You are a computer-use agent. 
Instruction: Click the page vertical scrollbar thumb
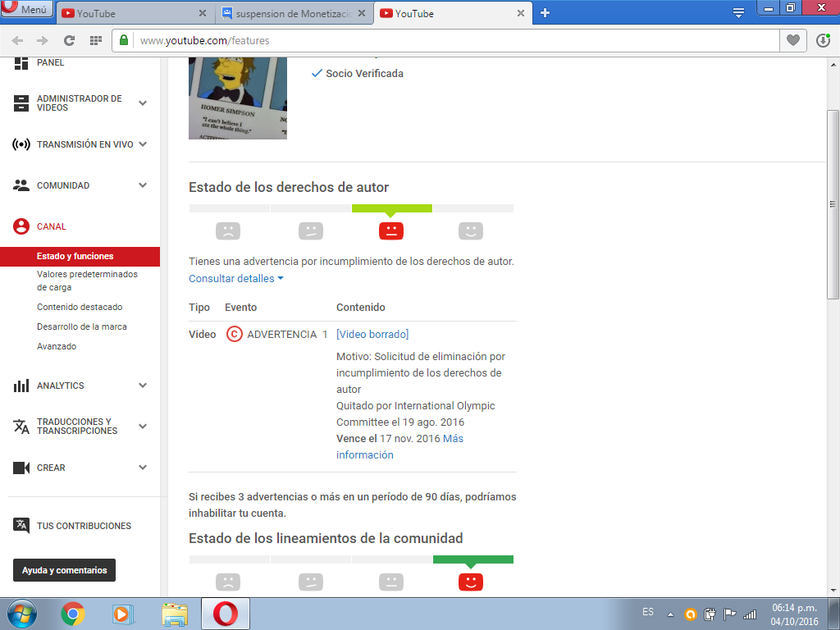pyautogui.click(x=833, y=204)
